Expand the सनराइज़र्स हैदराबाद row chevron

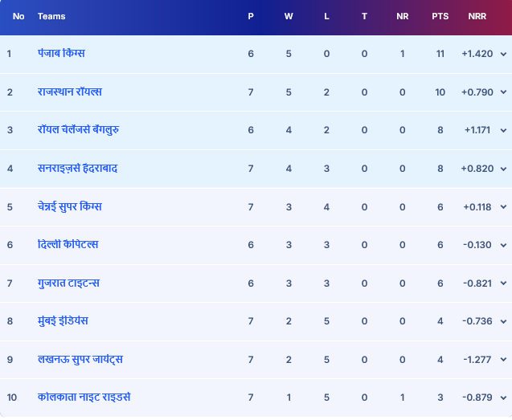point(503,169)
